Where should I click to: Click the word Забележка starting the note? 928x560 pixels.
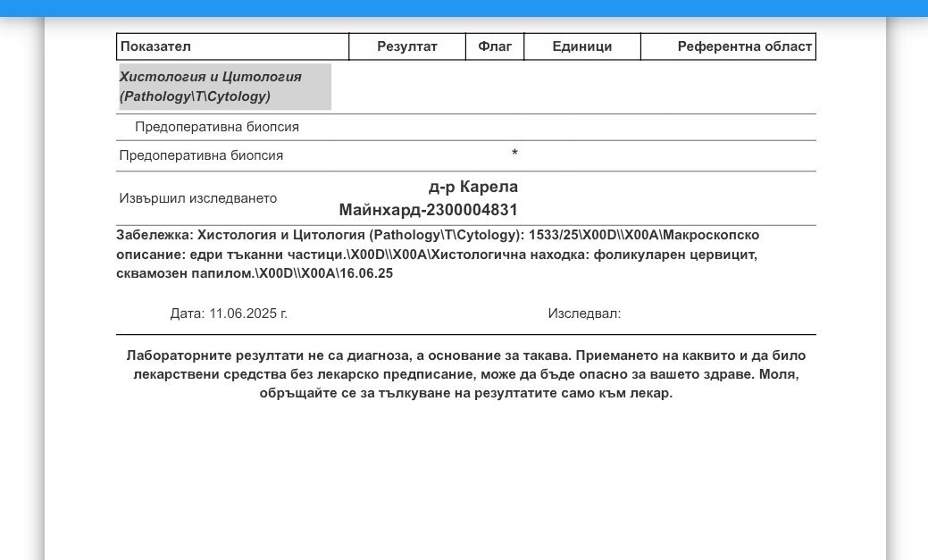(155, 235)
